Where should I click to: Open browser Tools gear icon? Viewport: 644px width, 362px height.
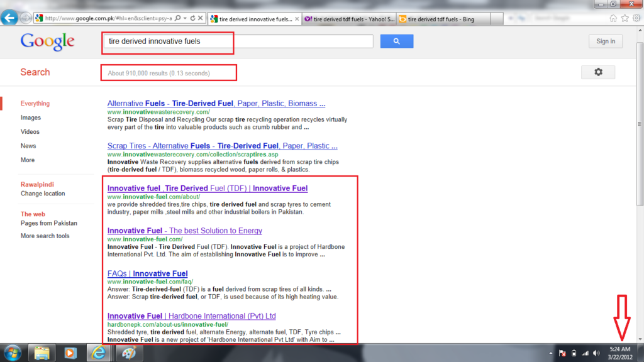[636, 18]
